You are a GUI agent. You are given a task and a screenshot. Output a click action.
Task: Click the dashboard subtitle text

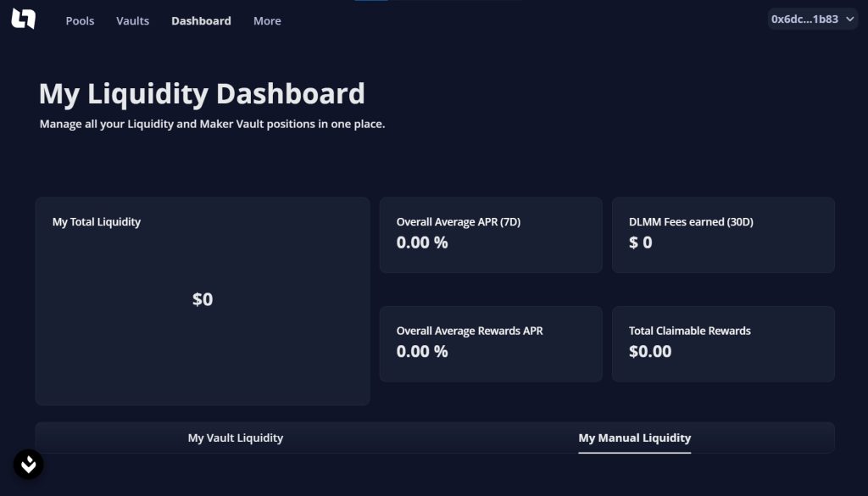coord(212,123)
